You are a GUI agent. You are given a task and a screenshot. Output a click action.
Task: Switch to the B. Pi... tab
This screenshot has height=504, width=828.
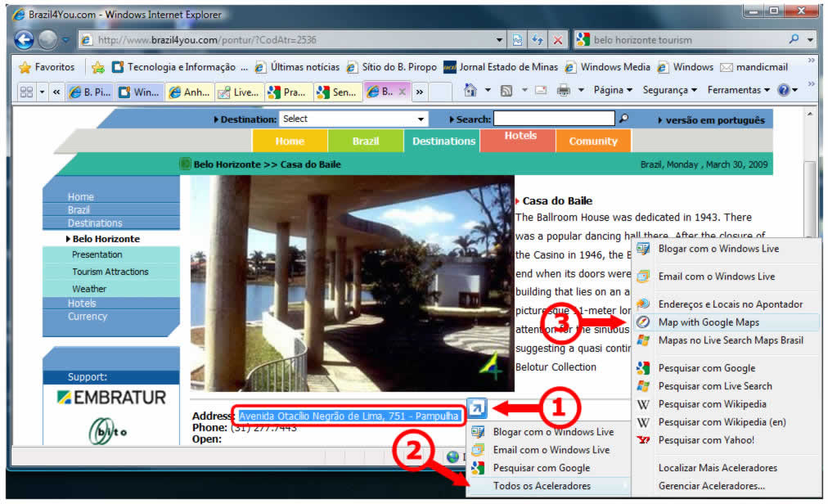coord(90,92)
